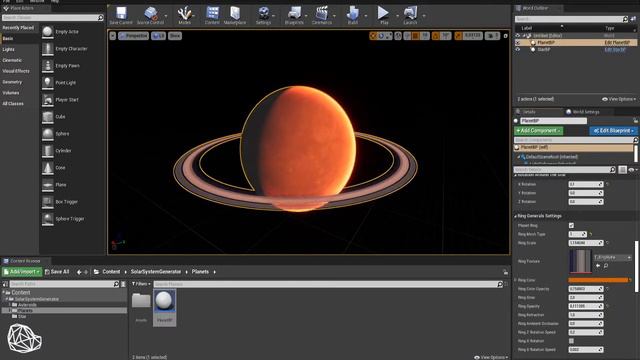Open the Play options dropdown arrow
This screenshot has width=640, height=360.
(x=397, y=16)
